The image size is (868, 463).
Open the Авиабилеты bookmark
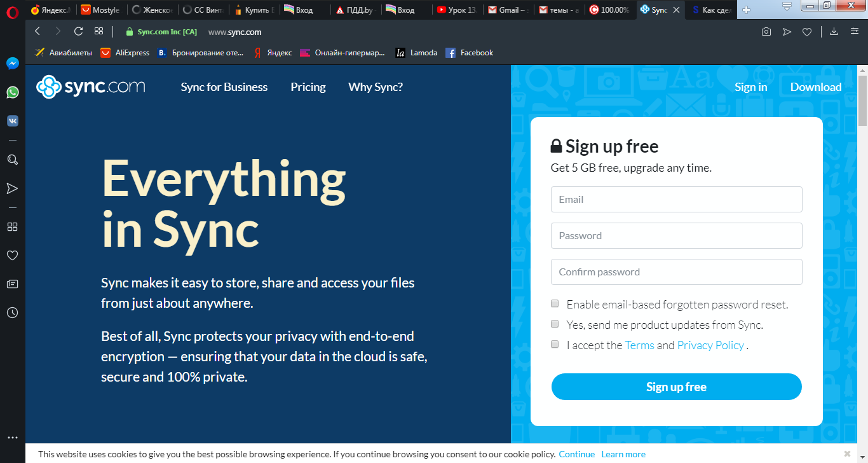[64, 53]
